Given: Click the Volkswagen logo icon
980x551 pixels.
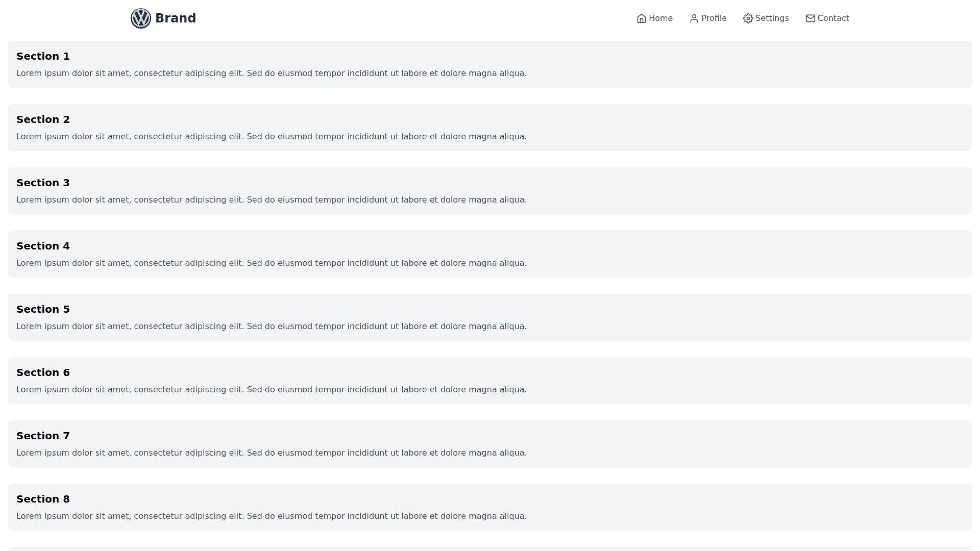Looking at the screenshot, I should (x=141, y=18).
